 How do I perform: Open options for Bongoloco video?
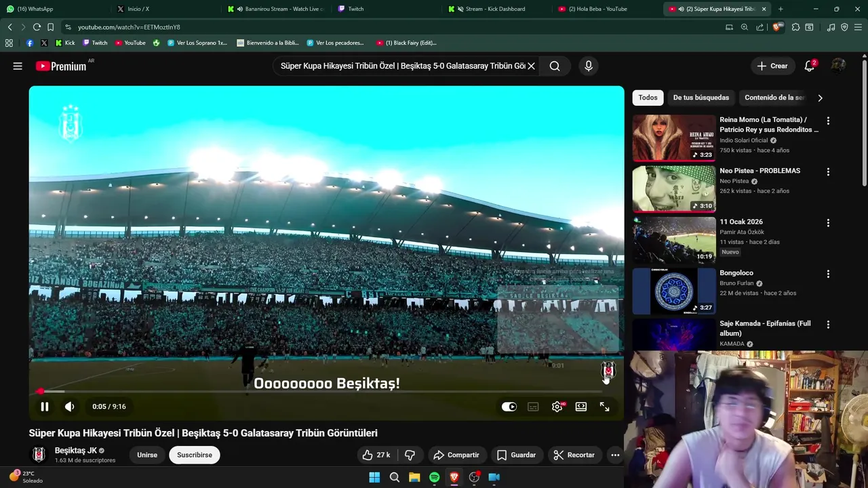(828, 274)
